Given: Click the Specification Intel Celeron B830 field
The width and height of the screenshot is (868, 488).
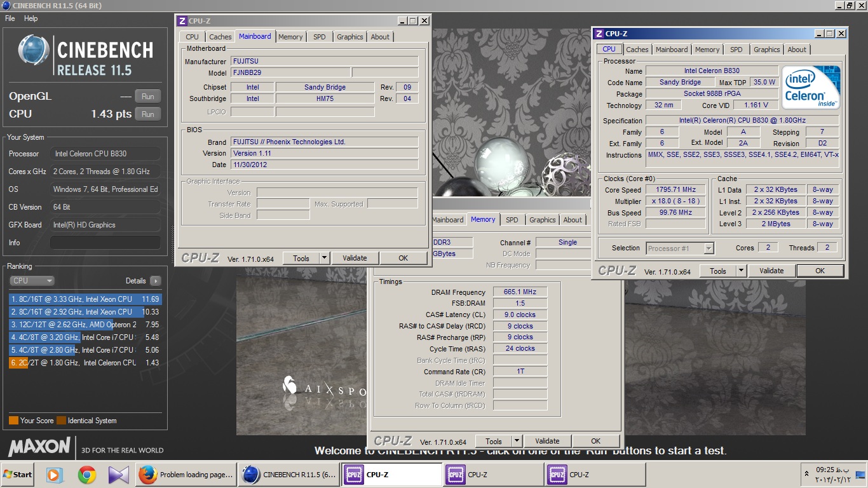Looking at the screenshot, I should pyautogui.click(x=743, y=121).
